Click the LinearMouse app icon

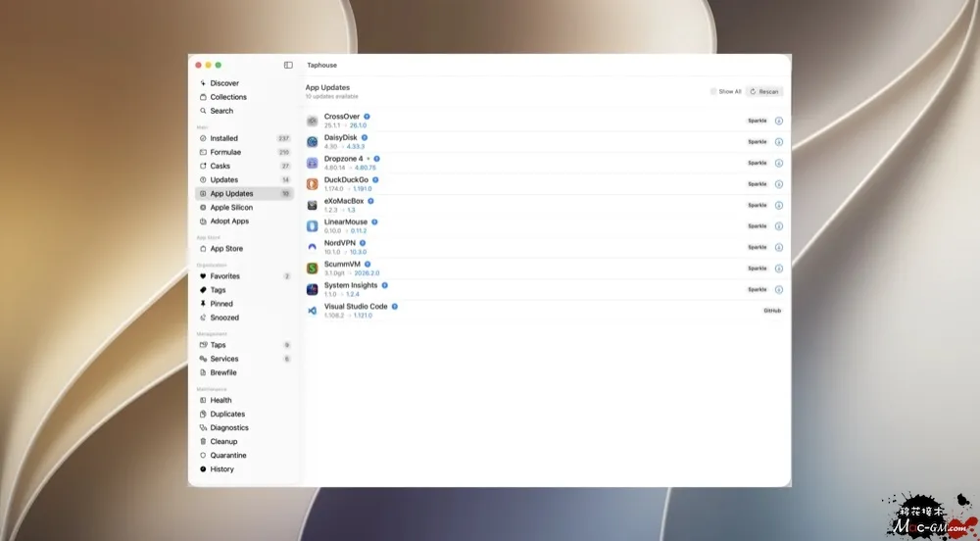click(x=312, y=226)
